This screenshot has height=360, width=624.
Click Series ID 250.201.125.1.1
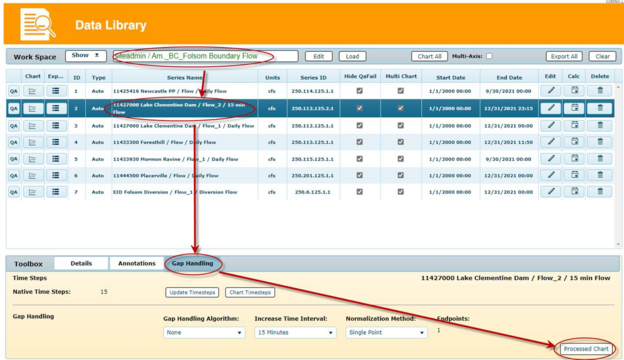[x=312, y=175]
